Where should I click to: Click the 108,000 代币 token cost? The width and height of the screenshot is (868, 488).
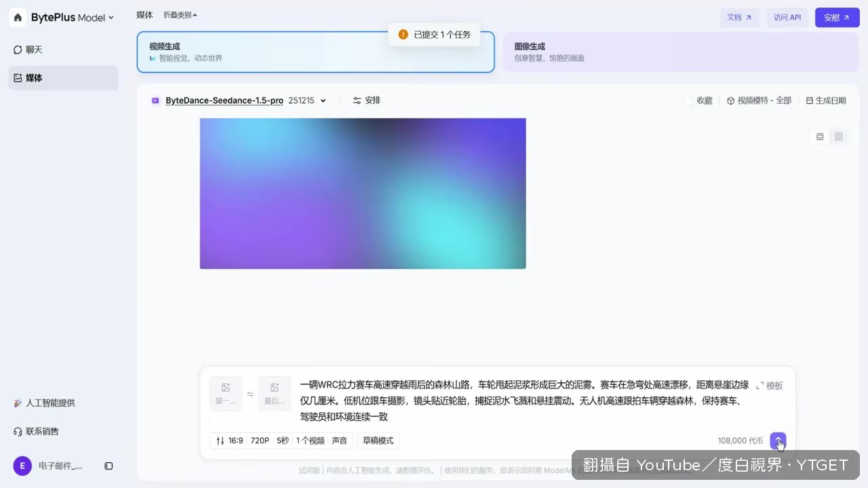[x=740, y=441]
